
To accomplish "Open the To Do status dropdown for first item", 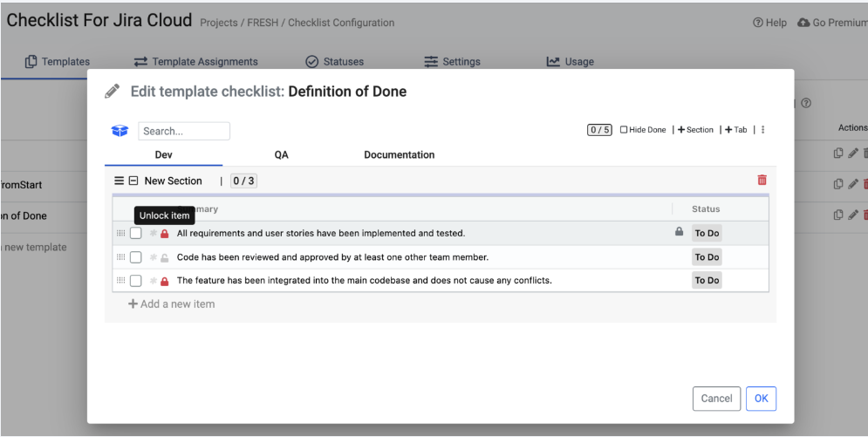I will click(x=707, y=234).
